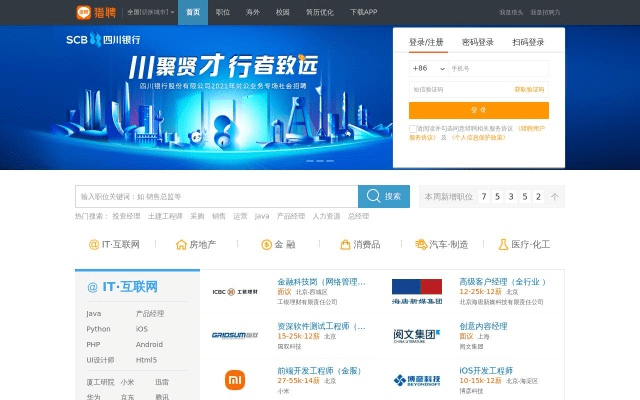Click hot search term 人力资源
The height and width of the screenshot is (400, 640).
tap(326, 216)
